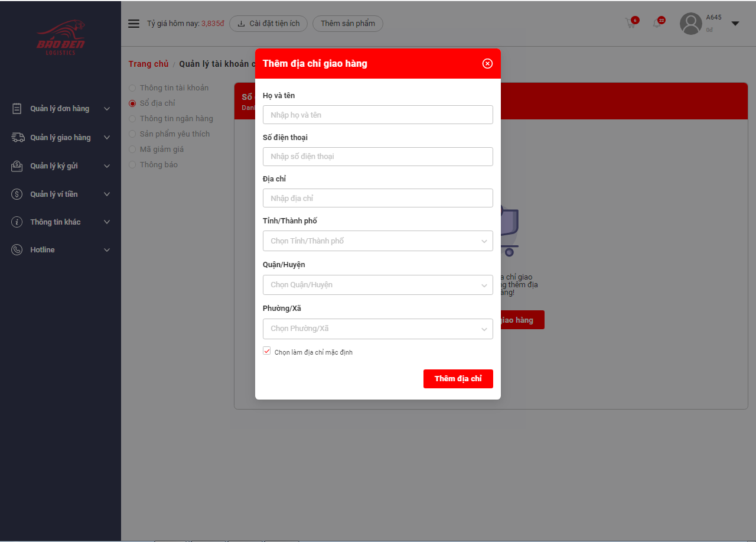Click the hamburger menu icon
Image resolution: width=756 pixels, height=542 pixels.
point(134,24)
